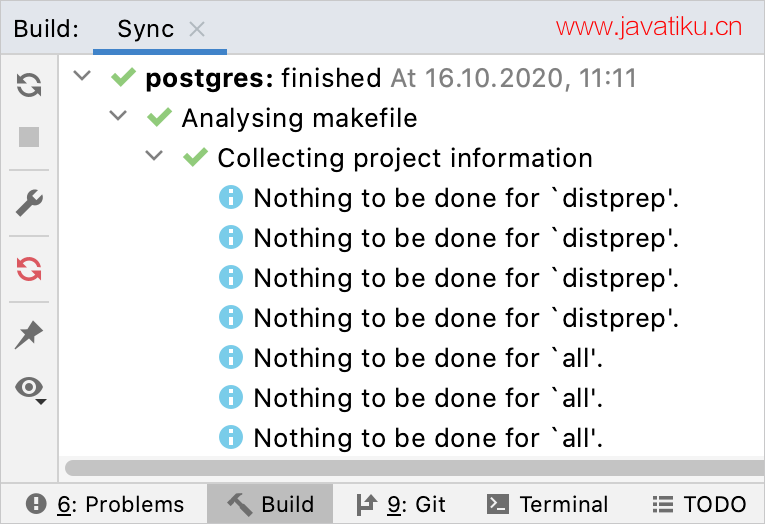The height and width of the screenshot is (525, 765).
Task: Switch to the Sync tab
Action: pos(145,29)
